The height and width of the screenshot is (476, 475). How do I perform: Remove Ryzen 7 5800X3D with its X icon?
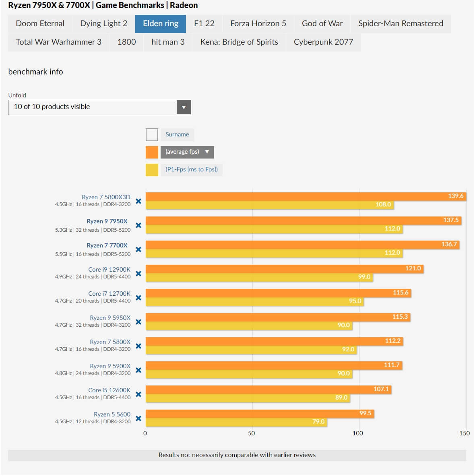tap(138, 201)
